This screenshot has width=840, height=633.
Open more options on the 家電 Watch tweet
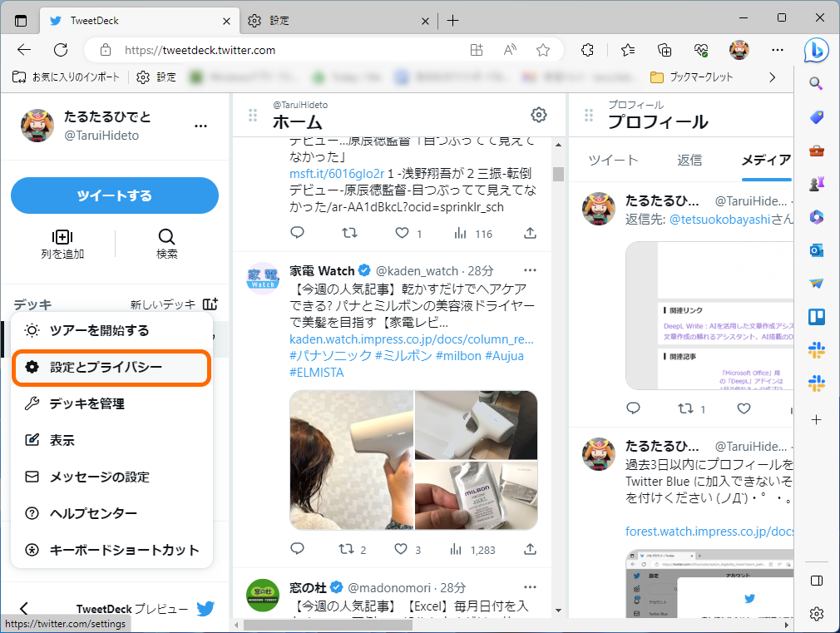[530, 270]
